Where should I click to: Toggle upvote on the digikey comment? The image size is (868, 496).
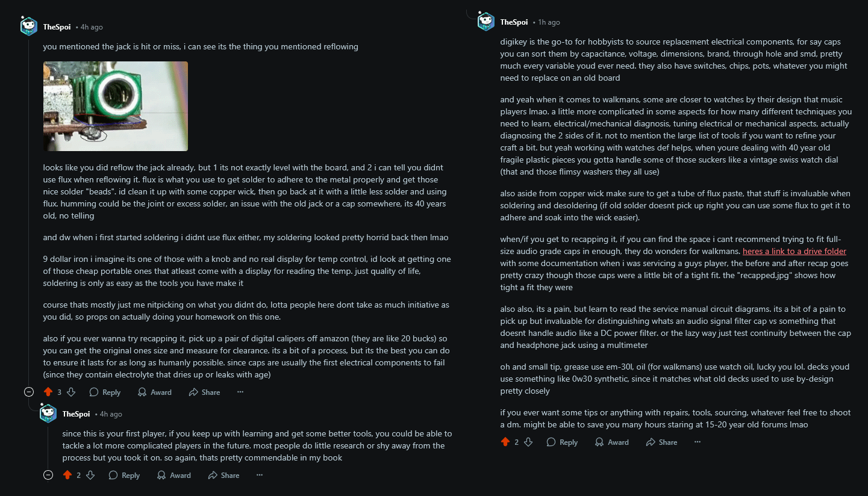[505, 442]
